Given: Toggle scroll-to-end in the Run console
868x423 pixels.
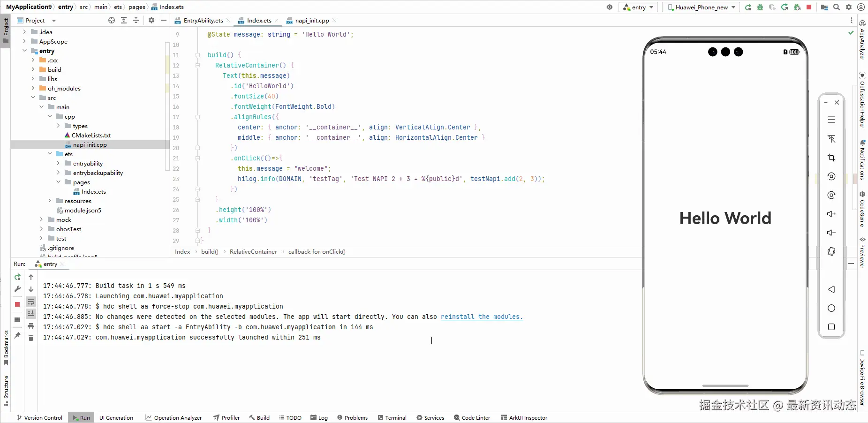Looking at the screenshot, I should point(31,314).
